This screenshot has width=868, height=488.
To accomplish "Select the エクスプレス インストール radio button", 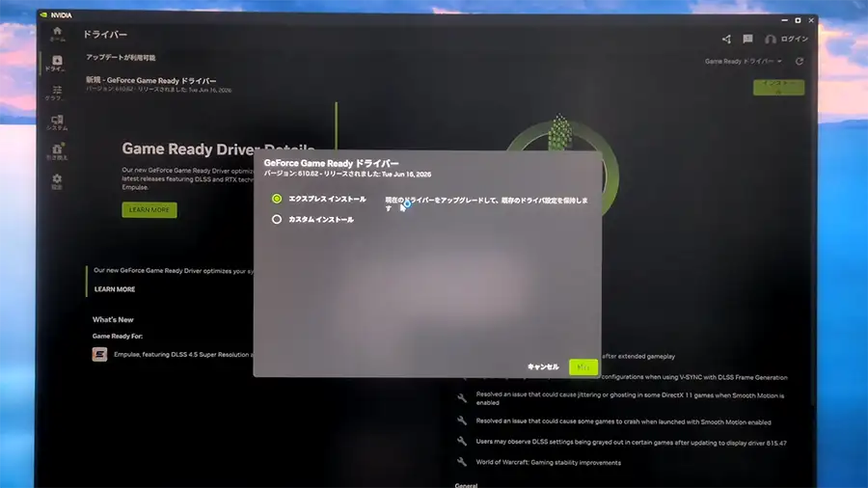I will [277, 199].
